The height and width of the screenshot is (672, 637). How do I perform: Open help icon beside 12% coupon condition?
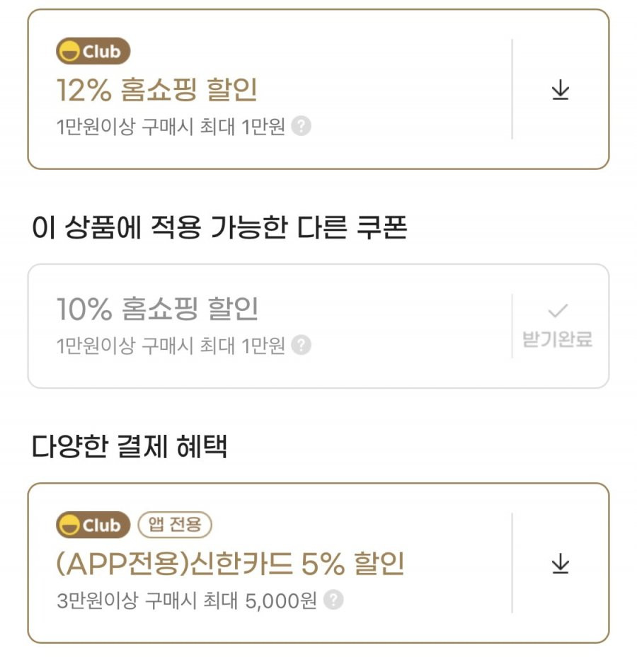pyautogui.click(x=301, y=126)
